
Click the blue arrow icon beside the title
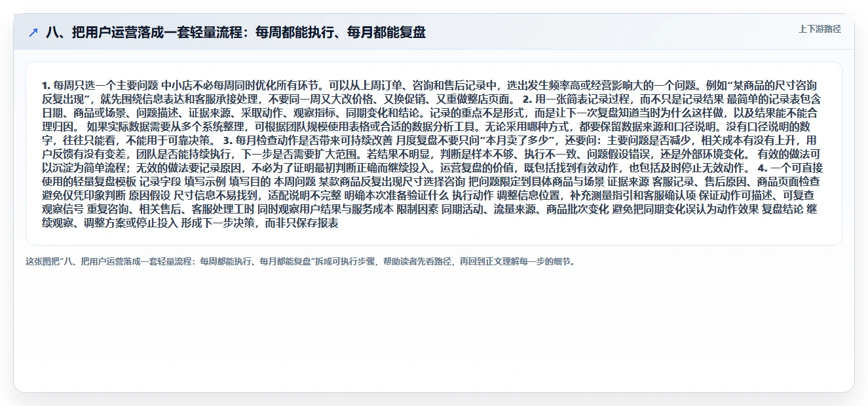pos(33,32)
